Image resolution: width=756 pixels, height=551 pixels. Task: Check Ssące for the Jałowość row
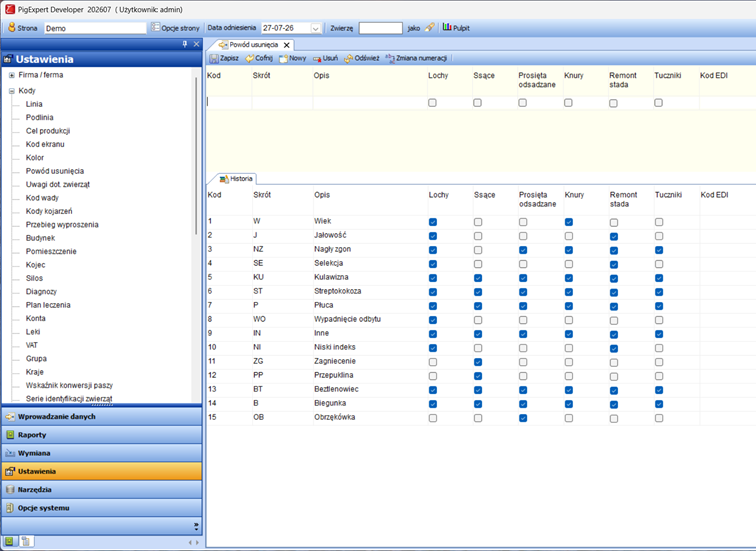(478, 236)
